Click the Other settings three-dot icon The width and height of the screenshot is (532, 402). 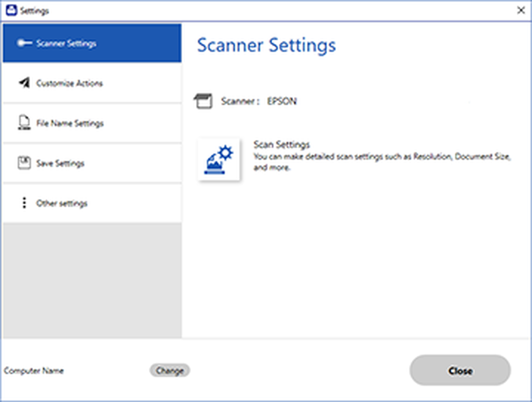[x=24, y=203]
